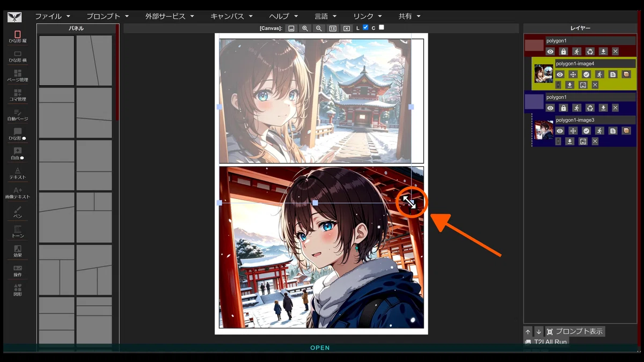Zoom out of the canvas
This screenshot has height=362, width=644.
click(x=319, y=28)
